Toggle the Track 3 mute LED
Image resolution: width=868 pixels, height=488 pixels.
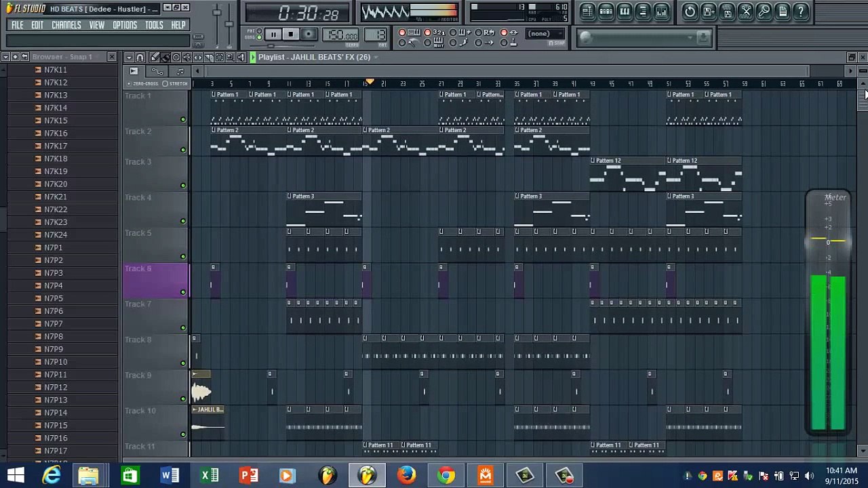(x=182, y=185)
